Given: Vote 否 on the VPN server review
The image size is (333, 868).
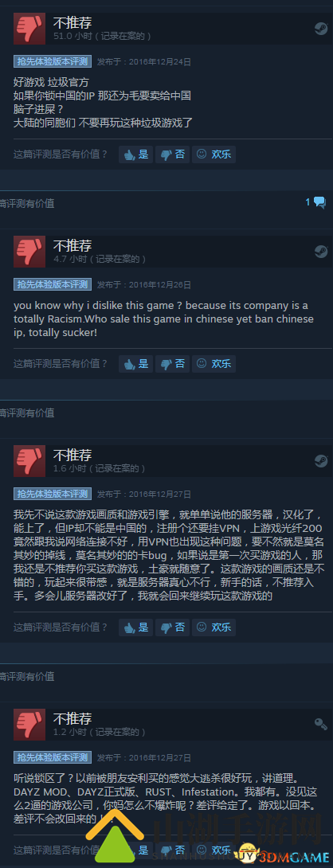Looking at the screenshot, I should [172, 628].
